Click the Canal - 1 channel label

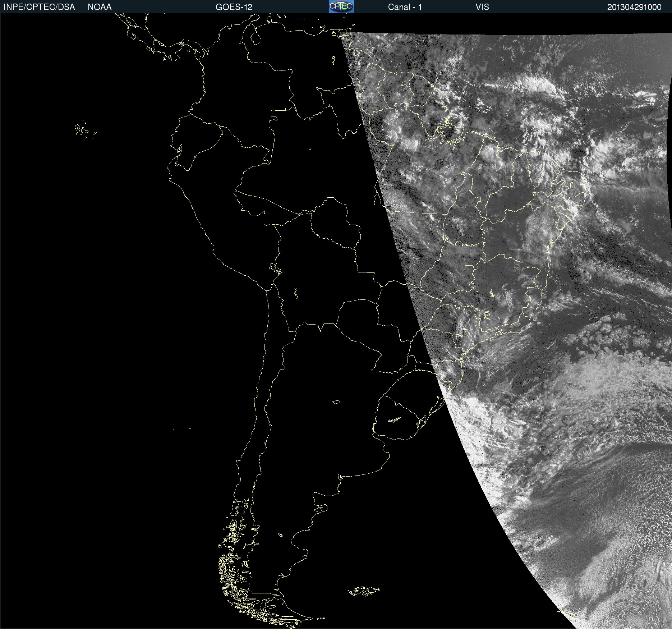405,7
